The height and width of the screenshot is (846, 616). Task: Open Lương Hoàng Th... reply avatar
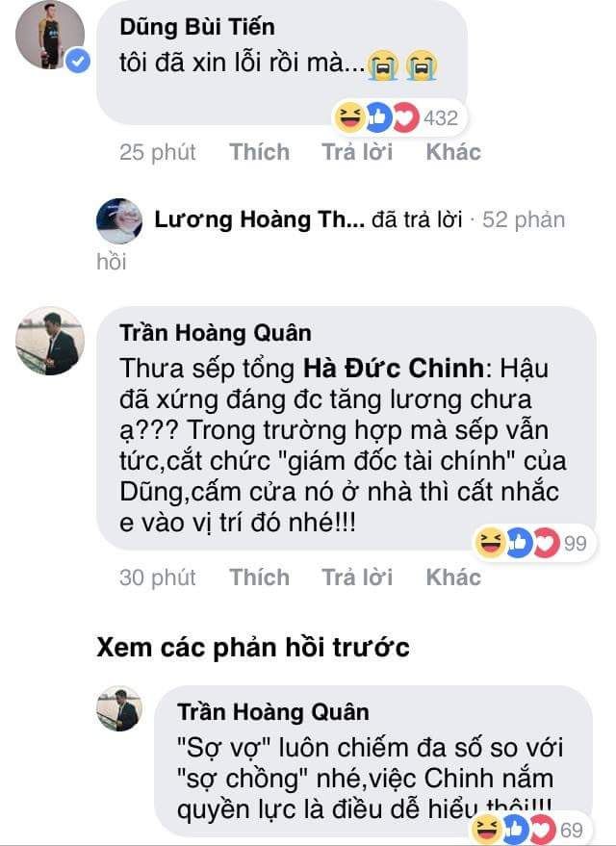click(119, 220)
